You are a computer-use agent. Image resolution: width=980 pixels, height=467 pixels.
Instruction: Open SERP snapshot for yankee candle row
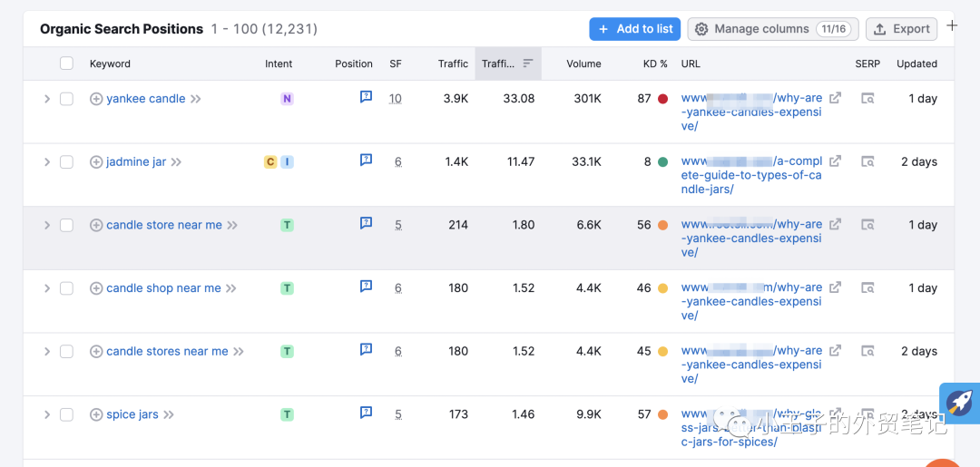coord(867,99)
